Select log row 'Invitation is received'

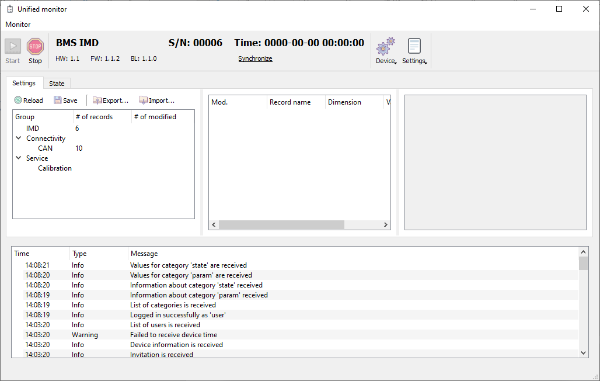click(x=295, y=354)
